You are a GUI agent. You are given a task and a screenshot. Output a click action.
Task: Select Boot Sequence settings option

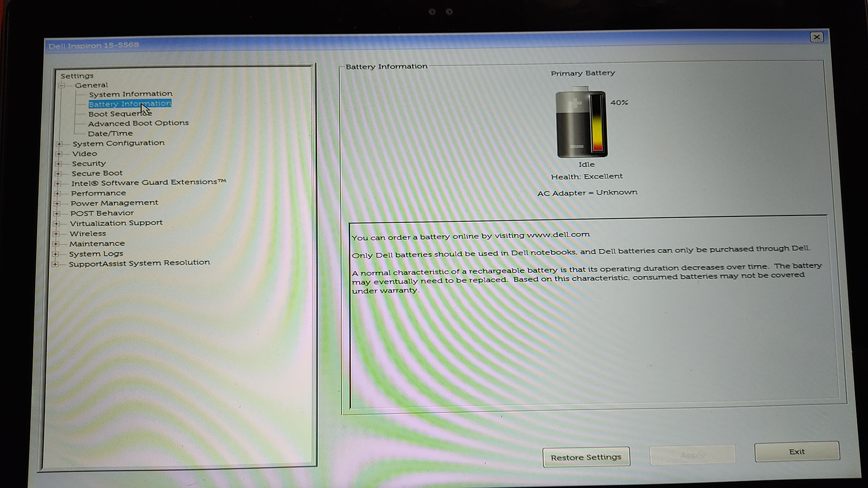tap(119, 113)
